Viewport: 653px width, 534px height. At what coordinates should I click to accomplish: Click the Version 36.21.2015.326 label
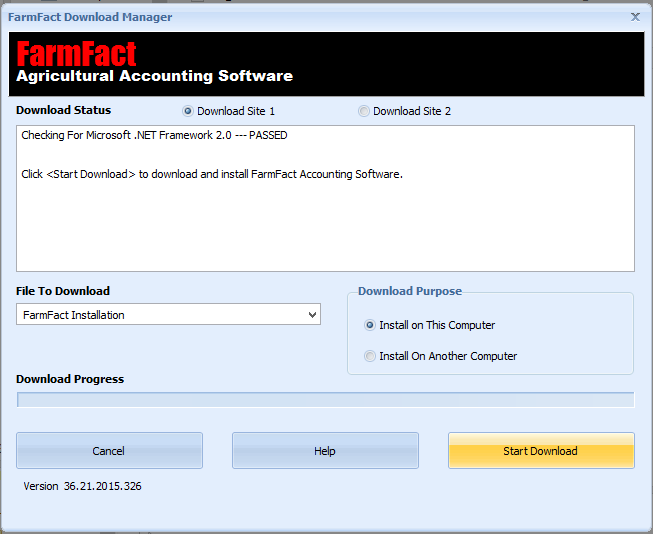[89, 486]
